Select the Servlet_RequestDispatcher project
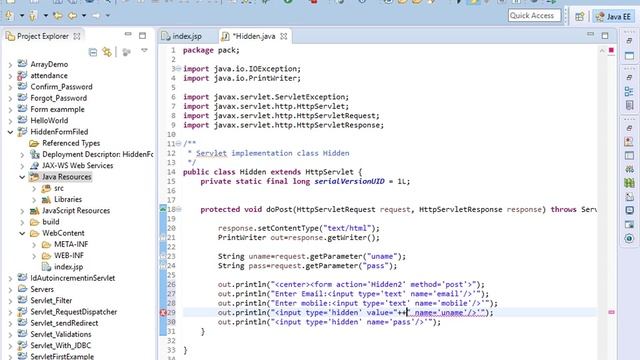Screen dimensions: 640x360 click(x=73, y=312)
